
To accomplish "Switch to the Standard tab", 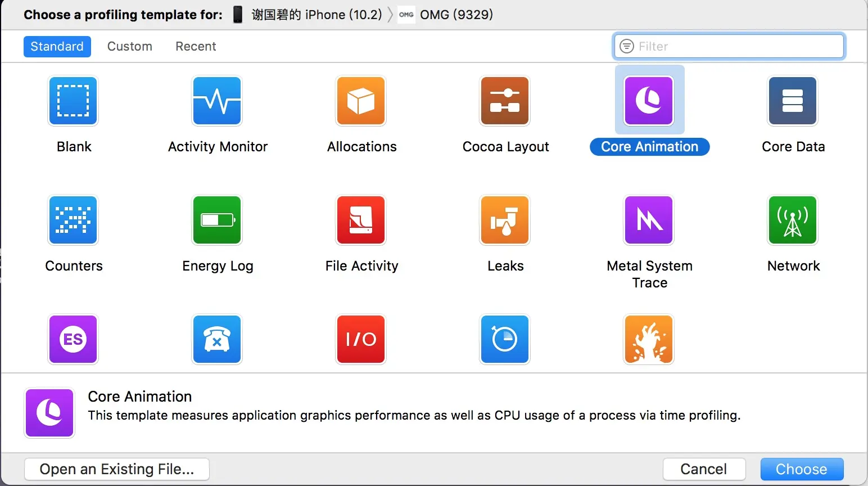I will point(57,46).
